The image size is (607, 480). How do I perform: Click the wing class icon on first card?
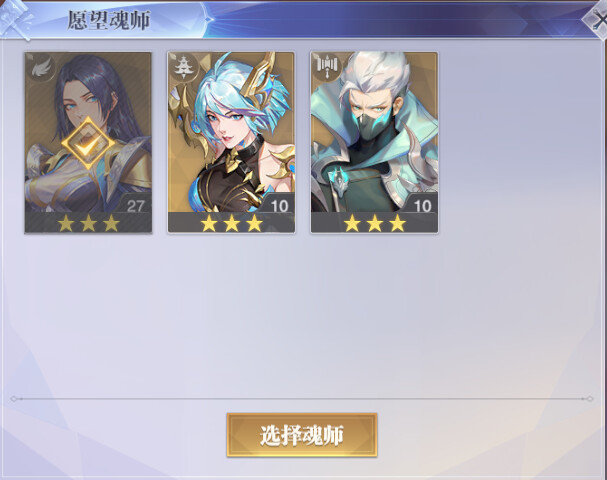point(40,68)
